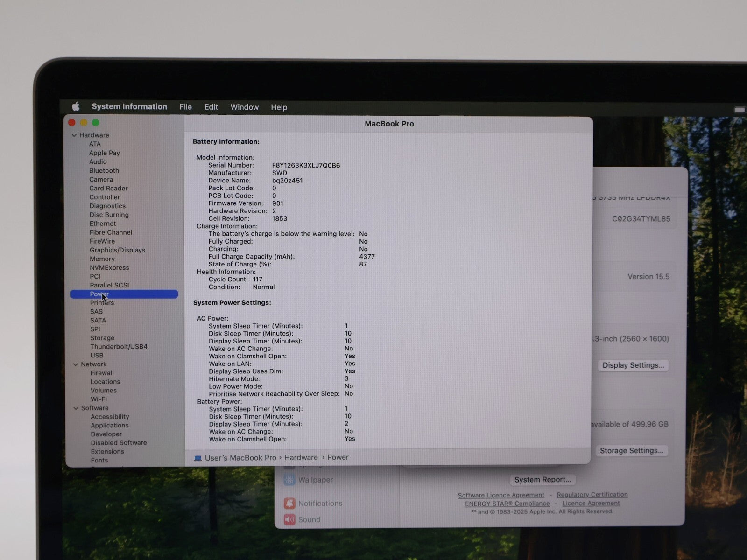Image resolution: width=747 pixels, height=560 pixels.
Task: Click Storage Settings in the background window
Action: point(631,451)
